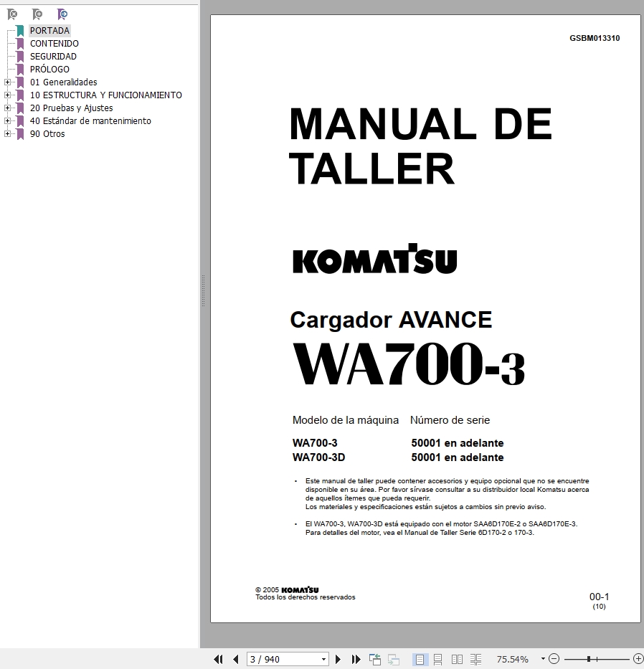Viewport: 644px width, 669px height.
Task: Click the CONTENIDO bookmark ribbon icon
Action: (20, 44)
